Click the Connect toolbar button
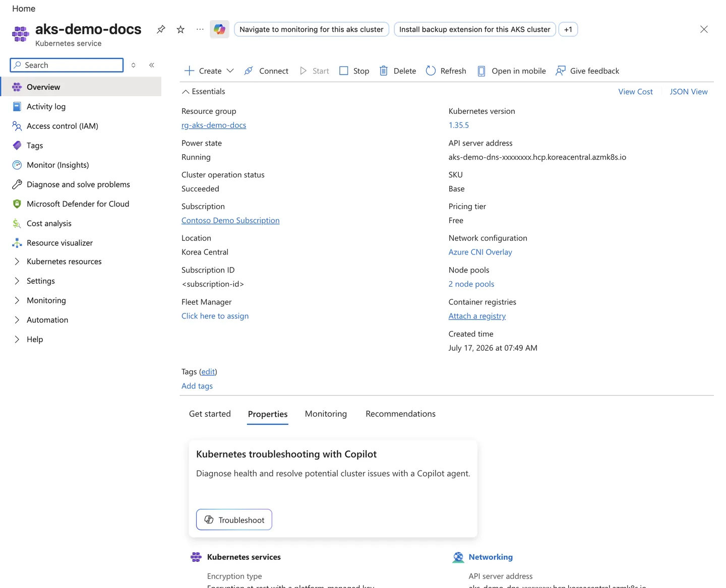Image resolution: width=726 pixels, height=588 pixels. tap(266, 71)
